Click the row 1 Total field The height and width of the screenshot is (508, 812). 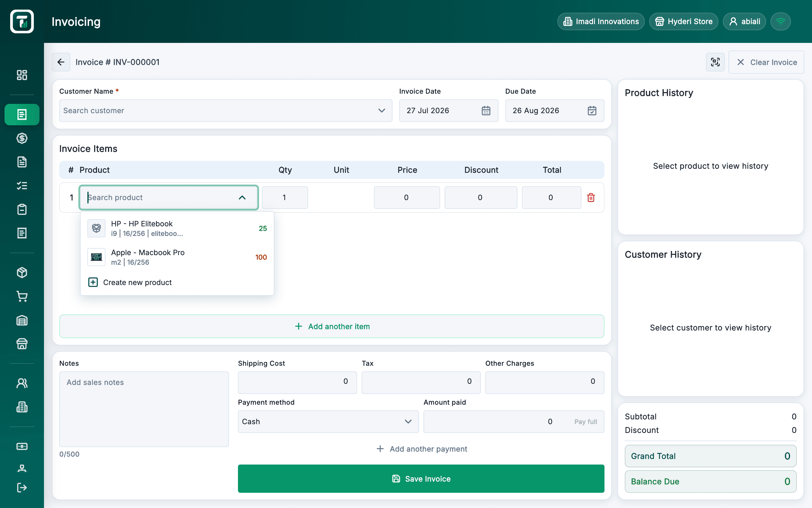coord(551,198)
